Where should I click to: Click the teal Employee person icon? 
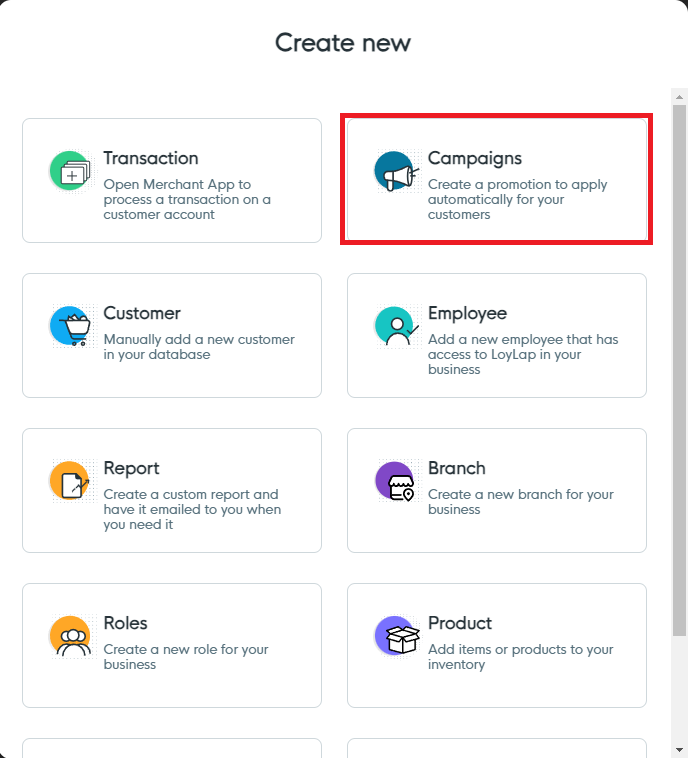[394, 326]
